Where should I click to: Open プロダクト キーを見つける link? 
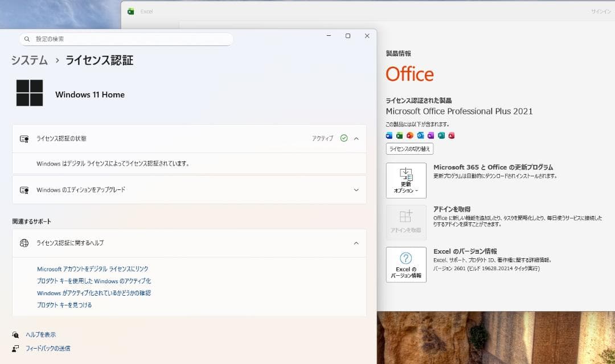pos(64,305)
